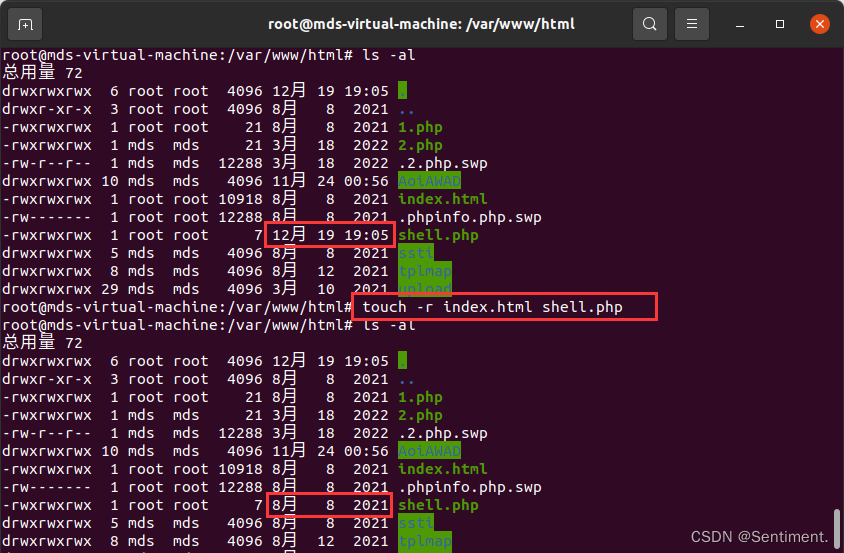Click size 10918 on upper index.html row
This screenshot has height=553, width=844.
coord(240,199)
